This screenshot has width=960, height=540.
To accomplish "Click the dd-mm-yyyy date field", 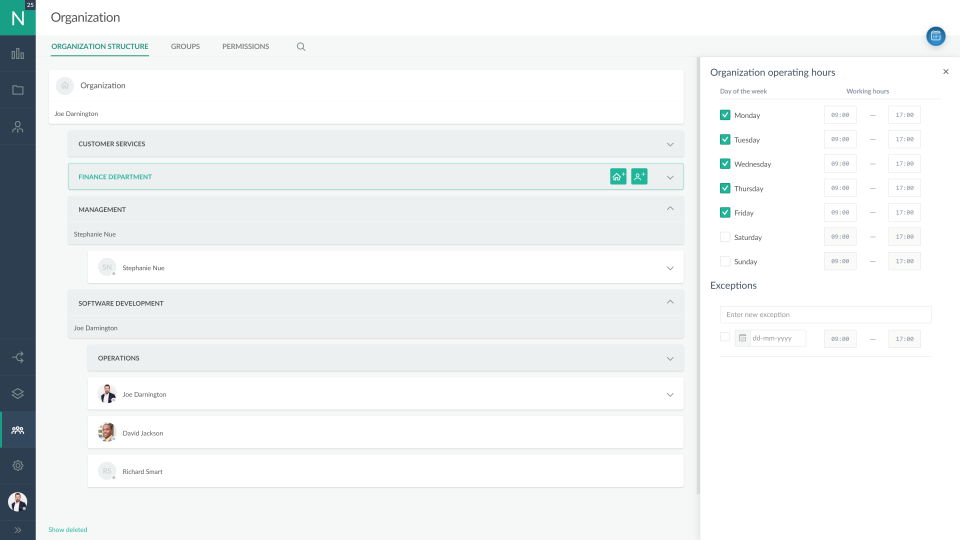I will [778, 338].
